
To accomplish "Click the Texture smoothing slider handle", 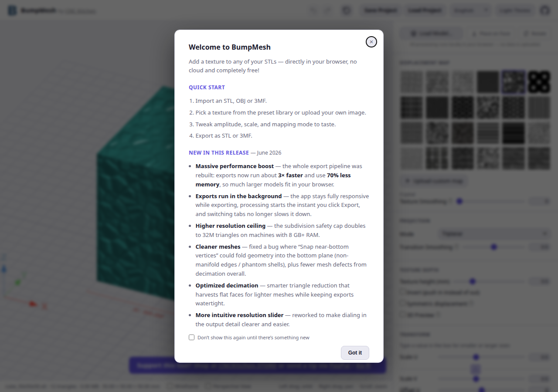I will coord(459,201).
